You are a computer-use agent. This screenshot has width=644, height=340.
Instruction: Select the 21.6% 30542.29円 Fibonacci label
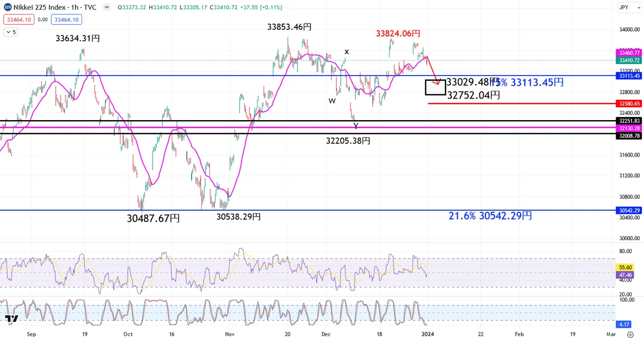(x=491, y=216)
